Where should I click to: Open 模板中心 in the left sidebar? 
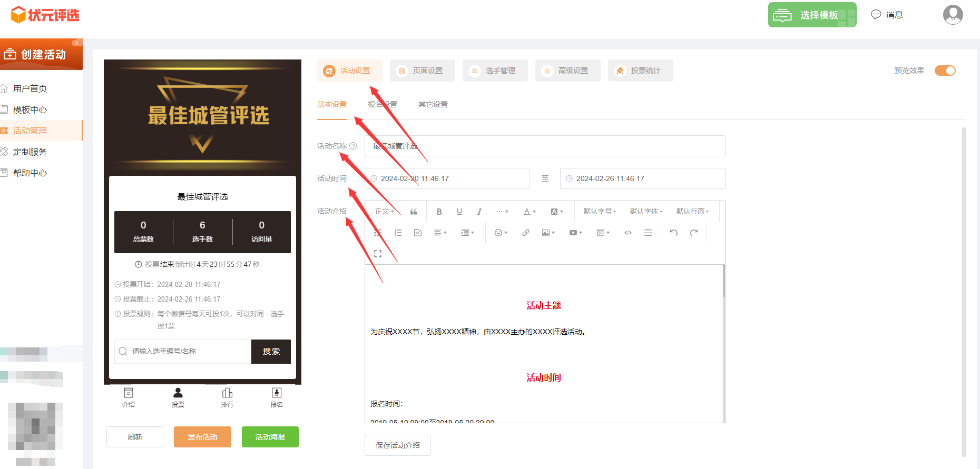[30, 109]
